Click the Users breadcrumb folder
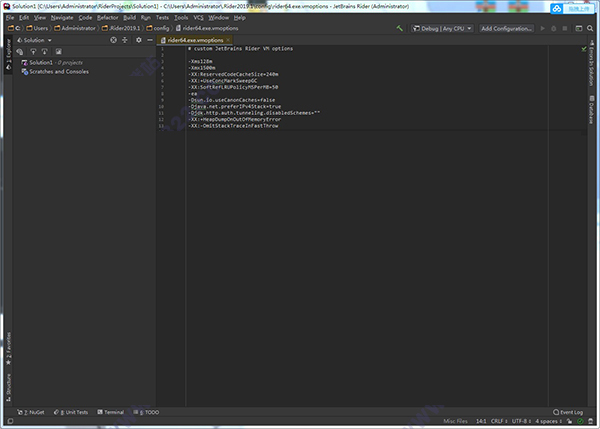 coord(37,28)
